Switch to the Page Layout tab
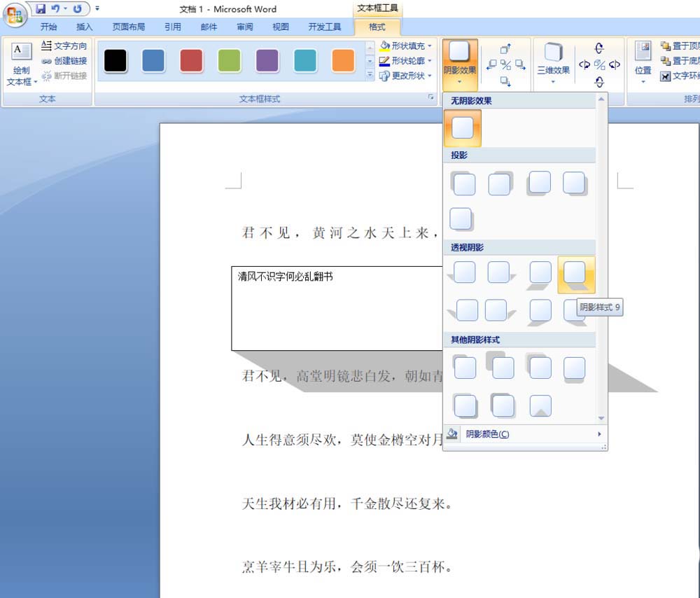Image resolution: width=700 pixels, height=598 pixels. click(x=129, y=27)
